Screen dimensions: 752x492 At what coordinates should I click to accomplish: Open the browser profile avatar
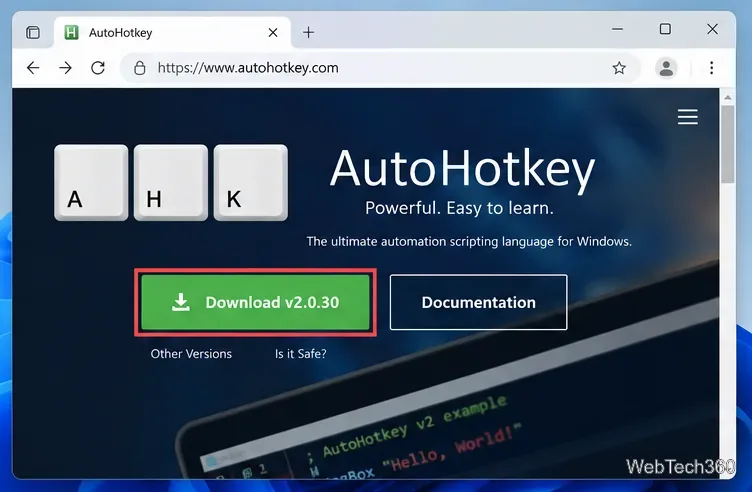click(x=666, y=68)
